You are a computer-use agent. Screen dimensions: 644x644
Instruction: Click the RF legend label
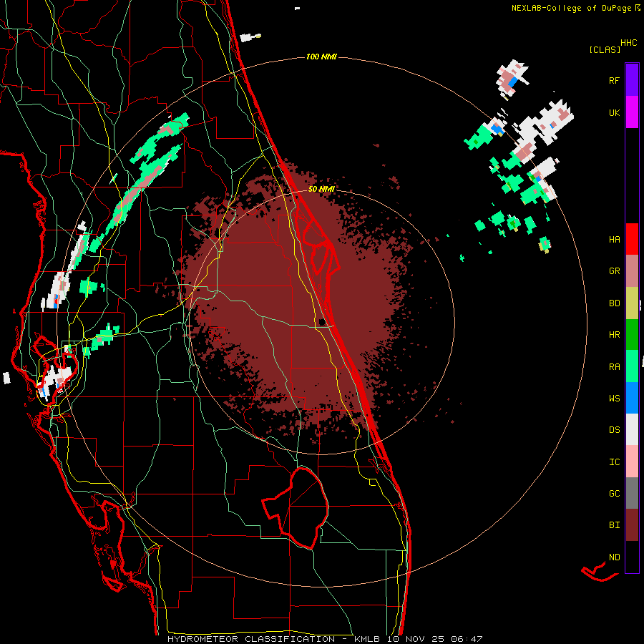point(614,80)
